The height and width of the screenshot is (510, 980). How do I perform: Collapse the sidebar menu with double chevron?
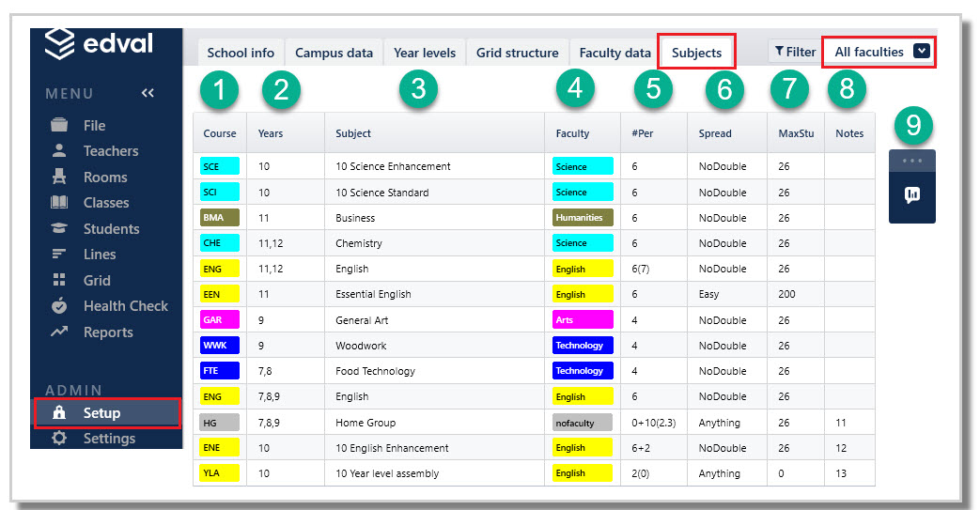coord(148,93)
